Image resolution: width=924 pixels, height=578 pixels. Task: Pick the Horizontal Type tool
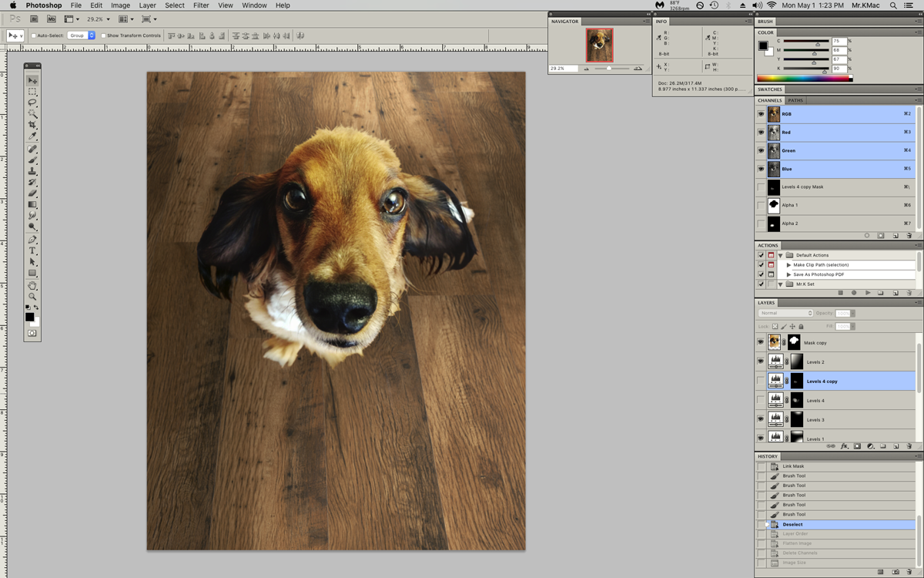click(x=32, y=250)
